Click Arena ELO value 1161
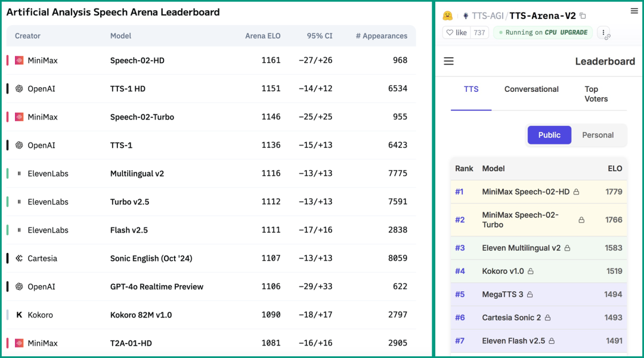The width and height of the screenshot is (644, 358). point(271,60)
